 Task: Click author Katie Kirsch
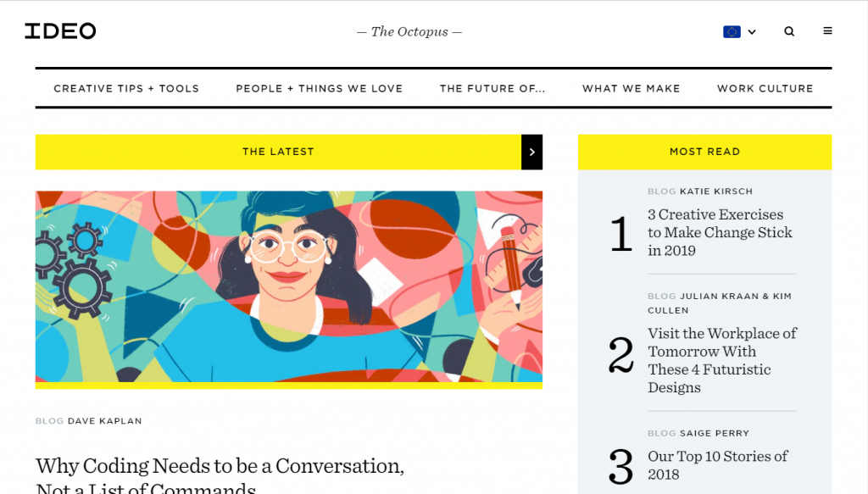716,191
